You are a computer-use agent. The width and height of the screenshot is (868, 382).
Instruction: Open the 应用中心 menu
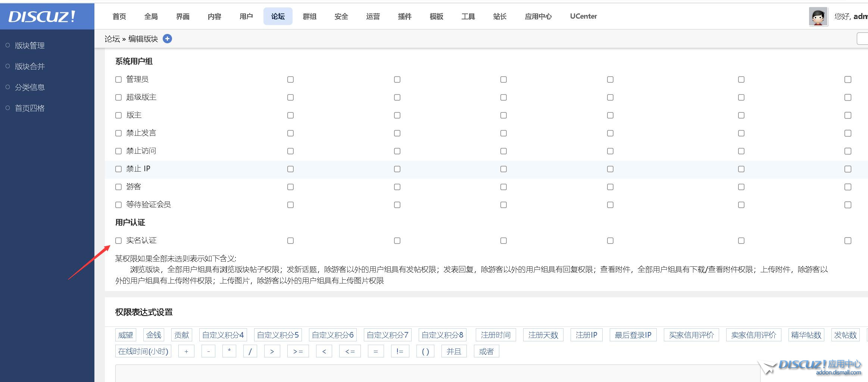538,16
